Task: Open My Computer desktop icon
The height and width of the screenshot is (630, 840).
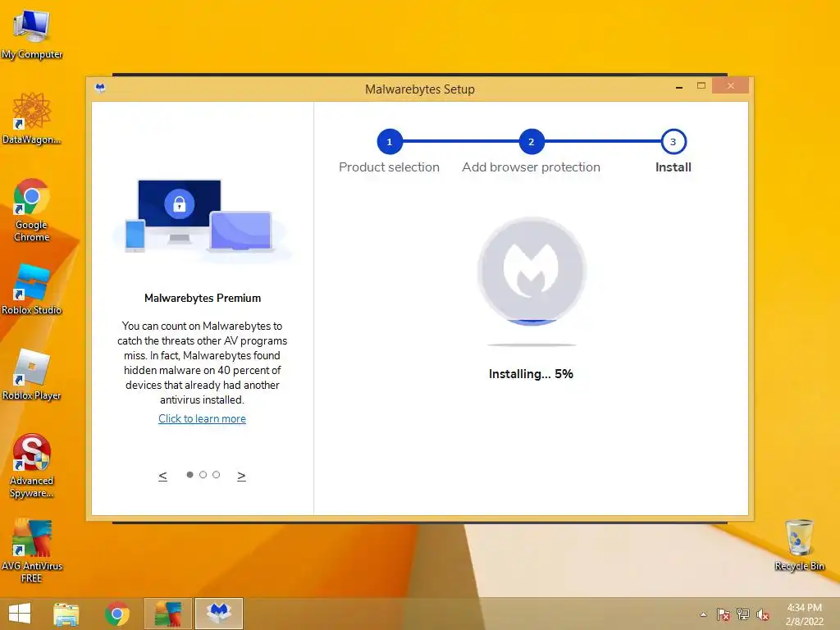Action: (32, 33)
